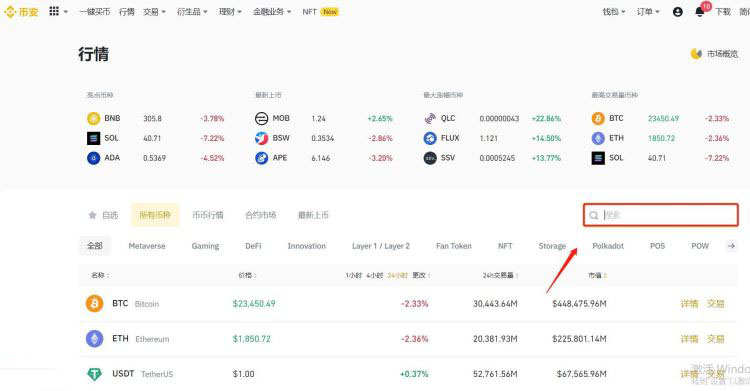The image size is (750, 391).
Task: Click the BNB coin icon in highlights
Action: 93,118
